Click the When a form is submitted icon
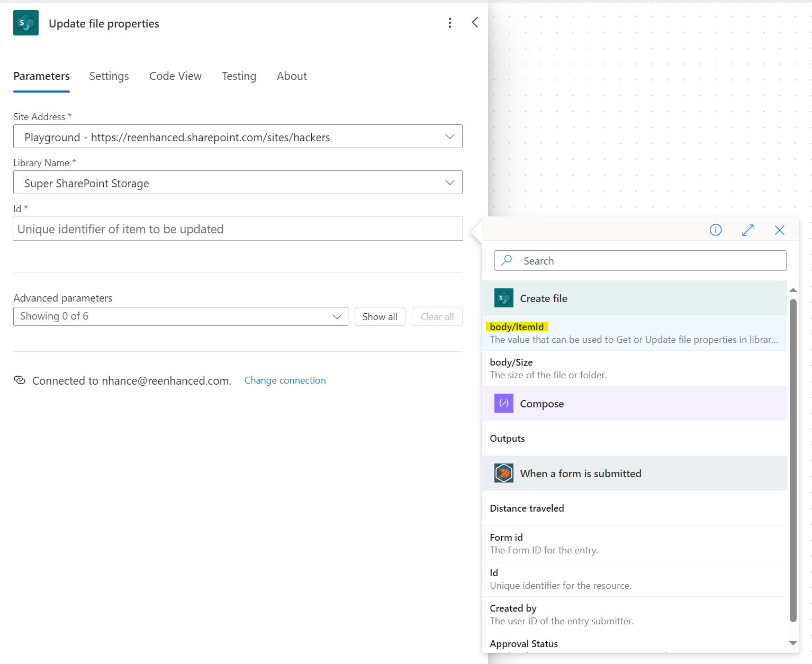 (x=504, y=473)
